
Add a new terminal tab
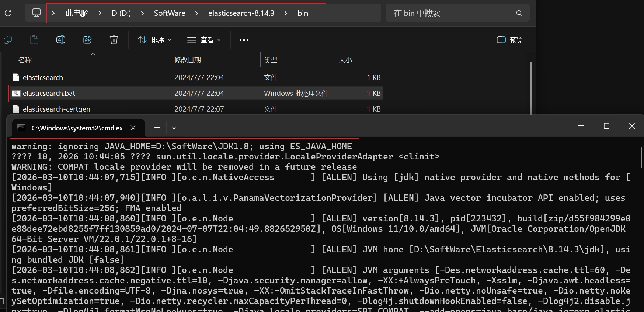point(157,127)
